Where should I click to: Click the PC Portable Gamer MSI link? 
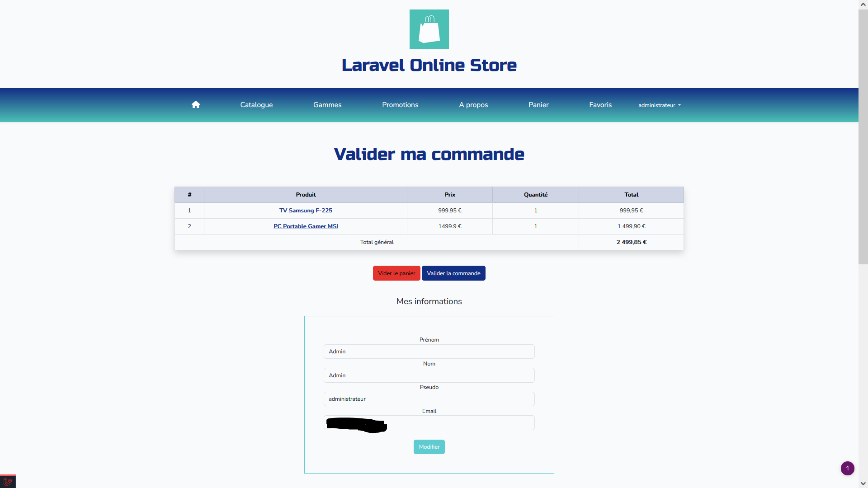pyautogui.click(x=306, y=226)
